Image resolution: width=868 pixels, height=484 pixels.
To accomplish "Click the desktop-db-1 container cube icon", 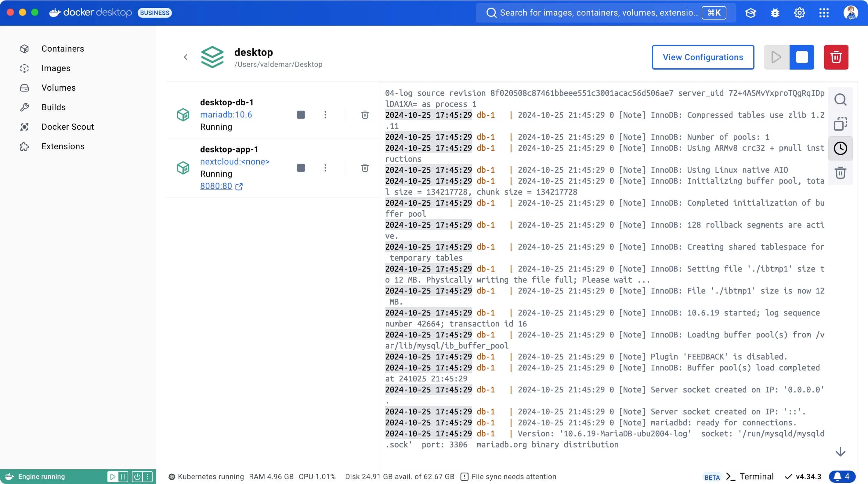I will point(183,115).
